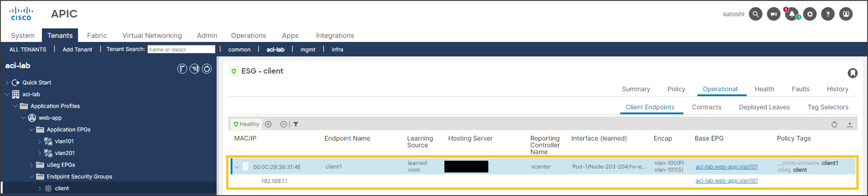Click the vlan101 EPG icon

tap(48, 141)
